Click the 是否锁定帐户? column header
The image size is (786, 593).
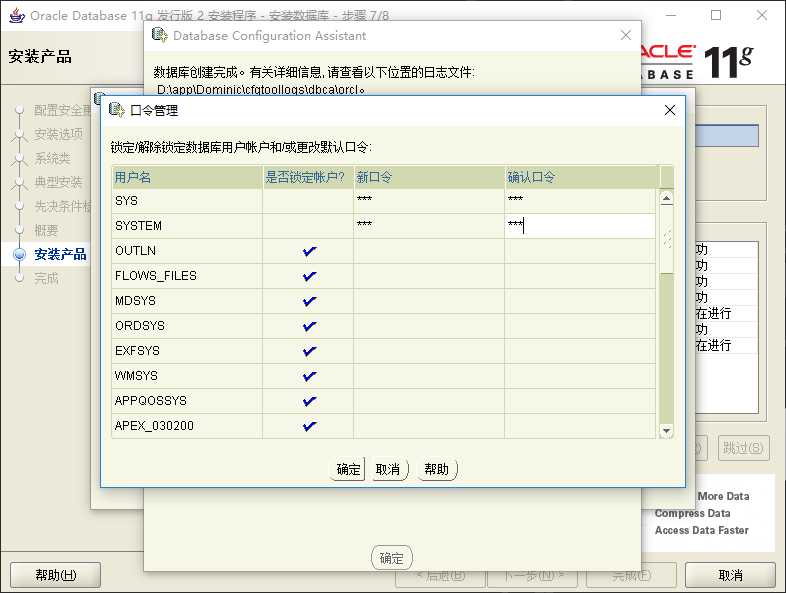coord(308,177)
